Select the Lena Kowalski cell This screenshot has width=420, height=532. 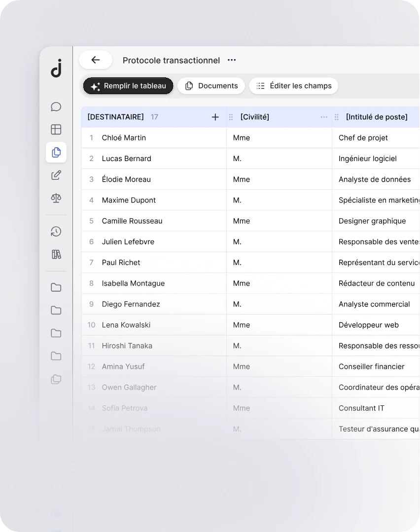(154, 325)
